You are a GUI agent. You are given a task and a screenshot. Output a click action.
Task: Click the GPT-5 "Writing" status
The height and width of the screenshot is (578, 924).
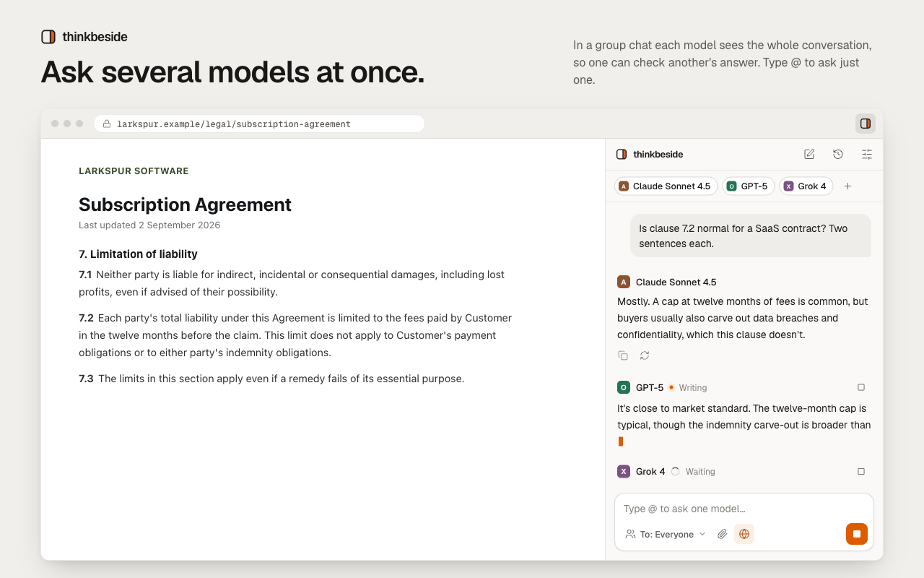click(x=693, y=388)
